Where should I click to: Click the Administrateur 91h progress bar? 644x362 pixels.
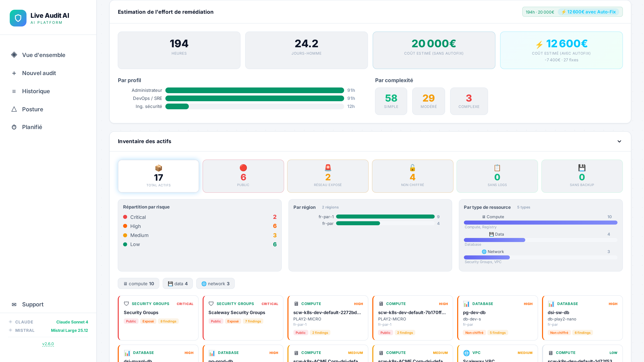[x=255, y=90]
